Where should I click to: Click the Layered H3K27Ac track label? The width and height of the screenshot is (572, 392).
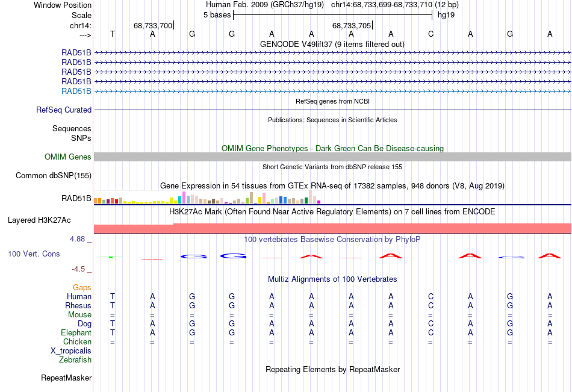(39, 220)
